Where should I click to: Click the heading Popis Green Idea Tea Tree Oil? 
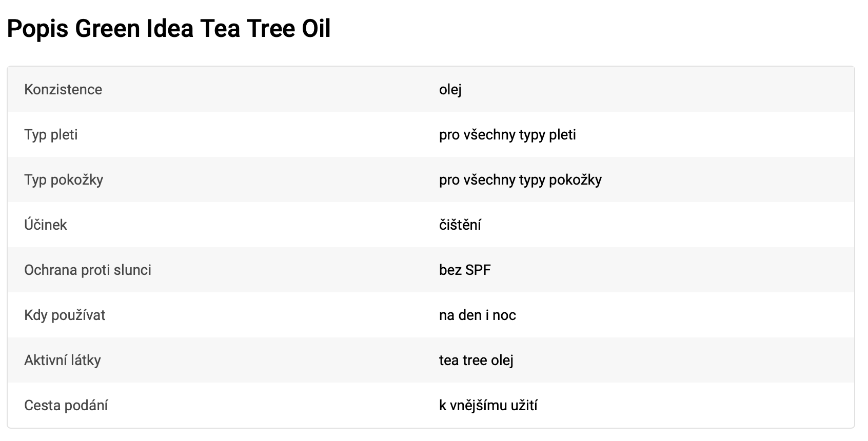tap(169, 29)
